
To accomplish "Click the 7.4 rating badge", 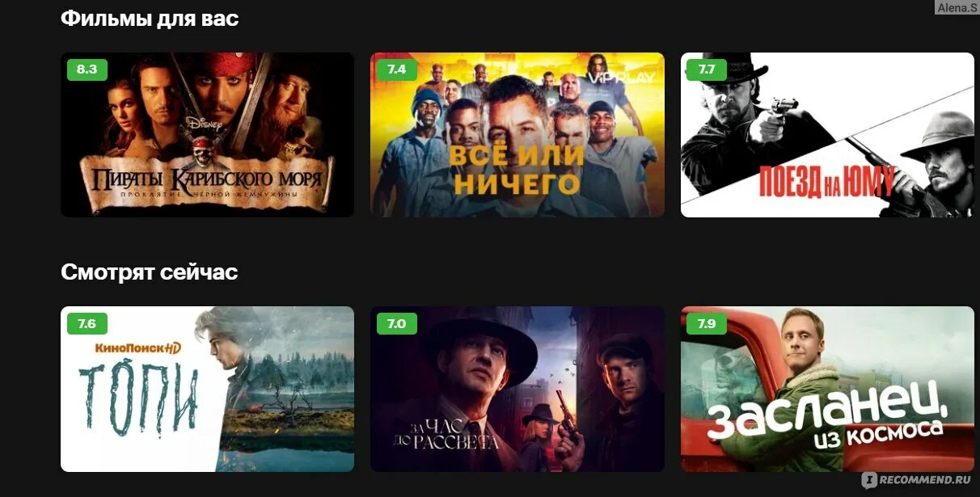I will 396,69.
